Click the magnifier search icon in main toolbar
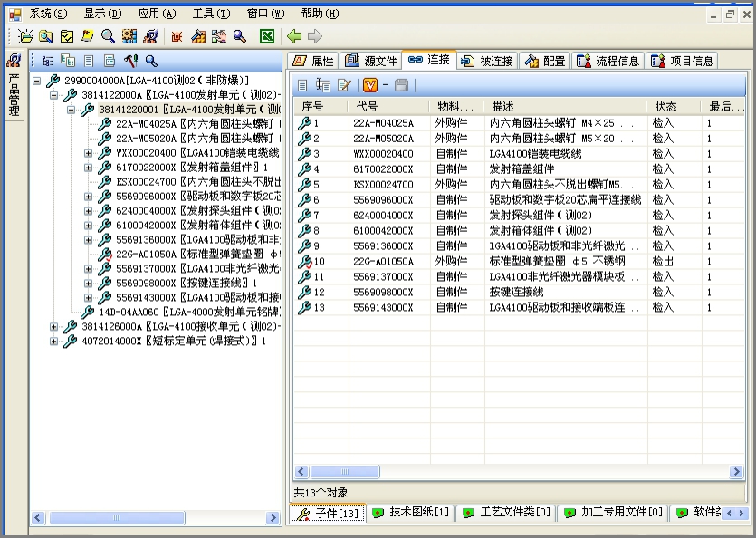Screen dimensions: 756x539 click(x=108, y=36)
